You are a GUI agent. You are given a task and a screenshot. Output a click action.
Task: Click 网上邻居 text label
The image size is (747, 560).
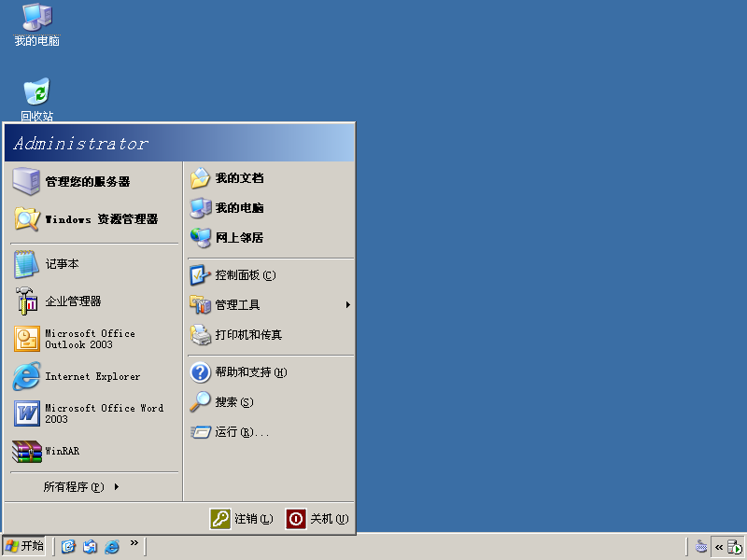(239, 238)
